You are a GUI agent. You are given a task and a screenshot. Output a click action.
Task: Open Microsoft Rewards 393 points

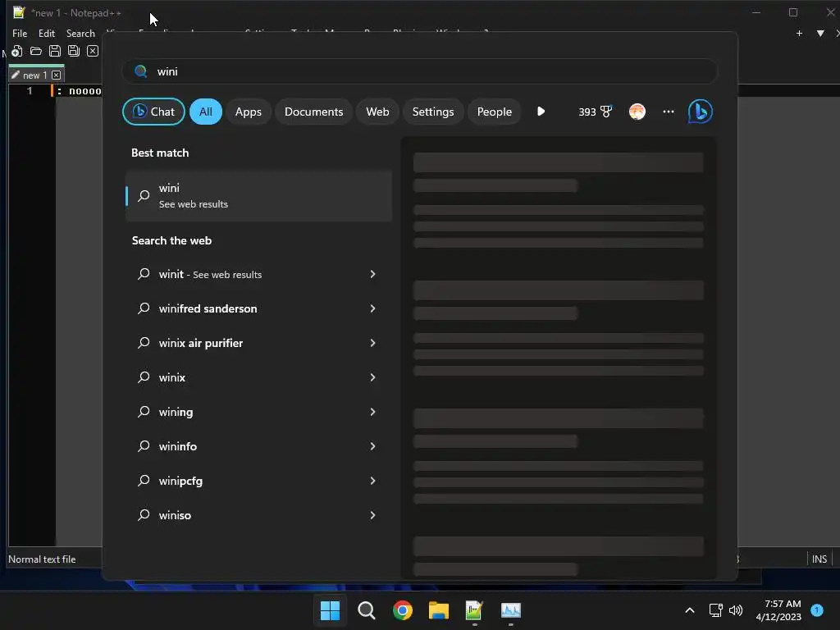point(595,112)
